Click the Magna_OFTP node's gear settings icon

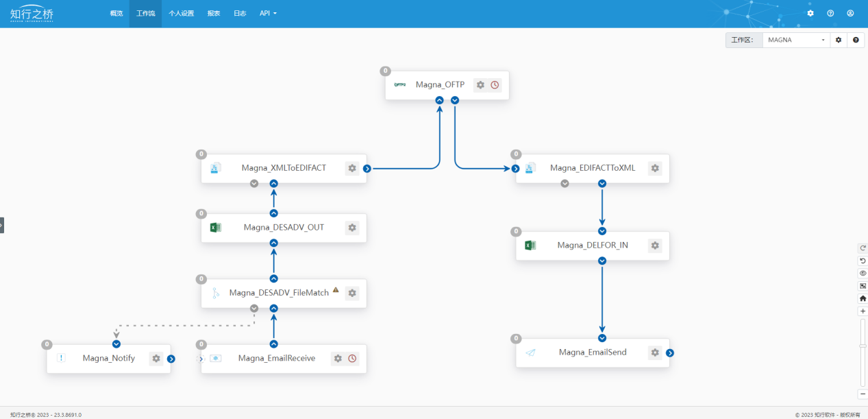pos(480,85)
